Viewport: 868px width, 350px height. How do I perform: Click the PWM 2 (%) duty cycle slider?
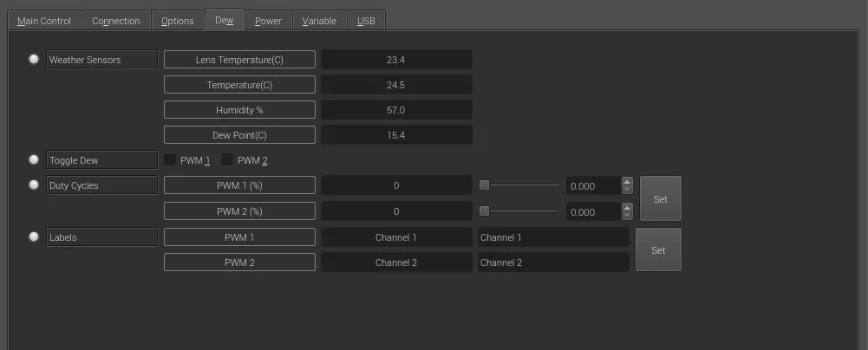(519, 211)
